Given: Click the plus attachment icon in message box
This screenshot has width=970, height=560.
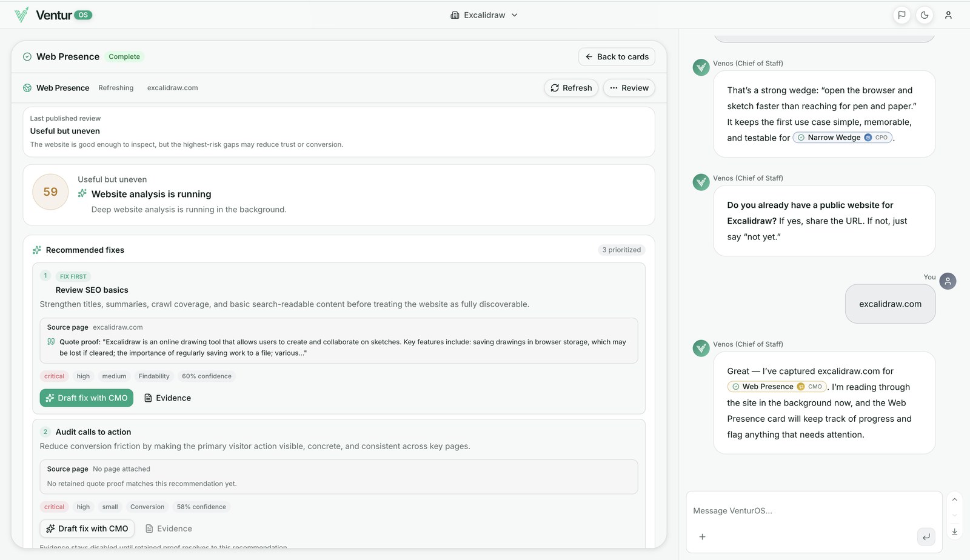Looking at the screenshot, I should [702, 537].
